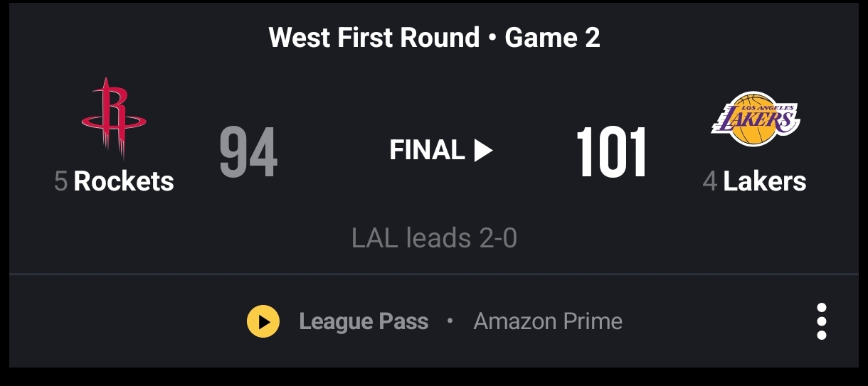Click the Lakers team name
The height and width of the screenshot is (386, 868).
(x=765, y=181)
